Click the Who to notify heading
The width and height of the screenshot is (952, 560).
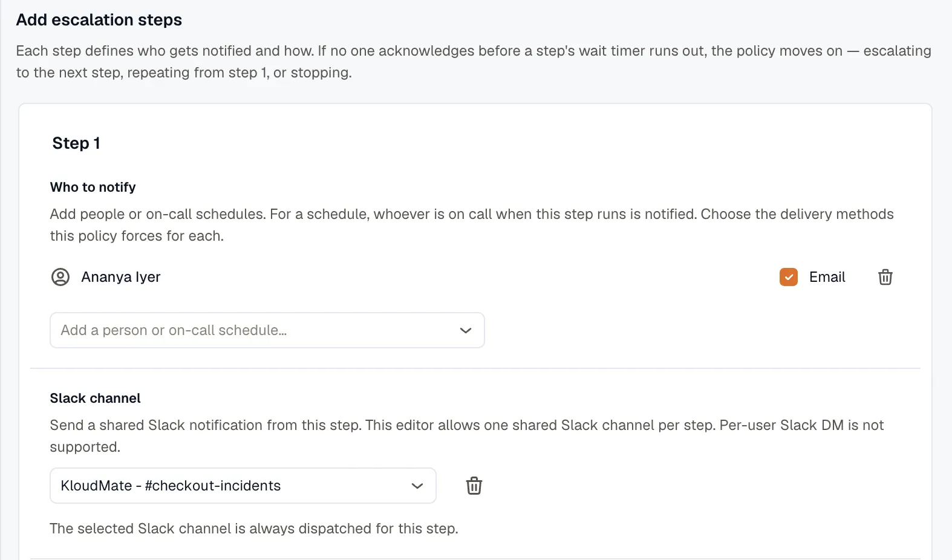click(93, 187)
